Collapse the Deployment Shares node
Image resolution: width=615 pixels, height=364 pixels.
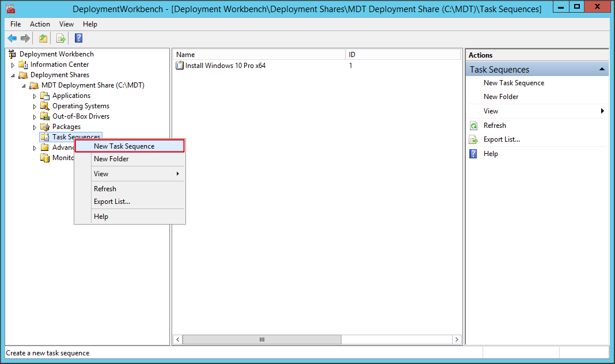click(x=13, y=75)
